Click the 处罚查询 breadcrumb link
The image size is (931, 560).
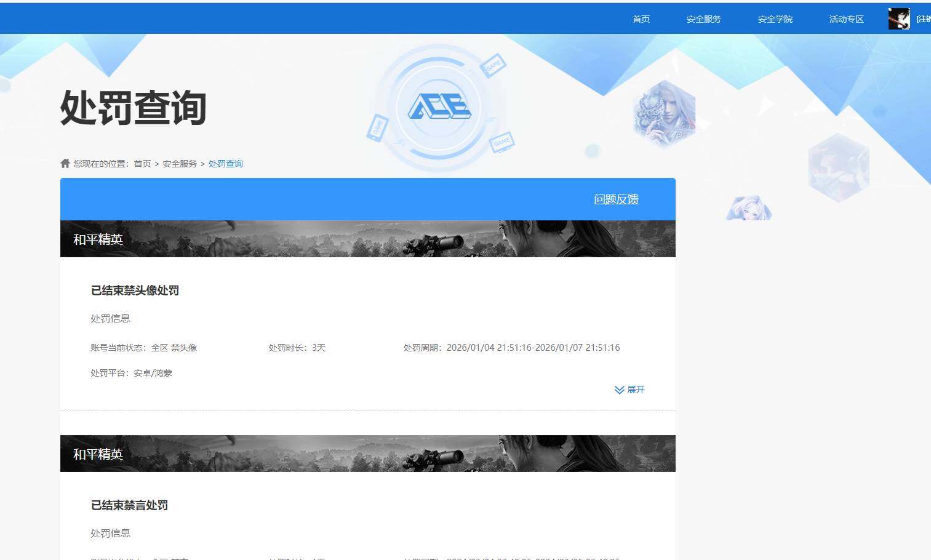226,164
